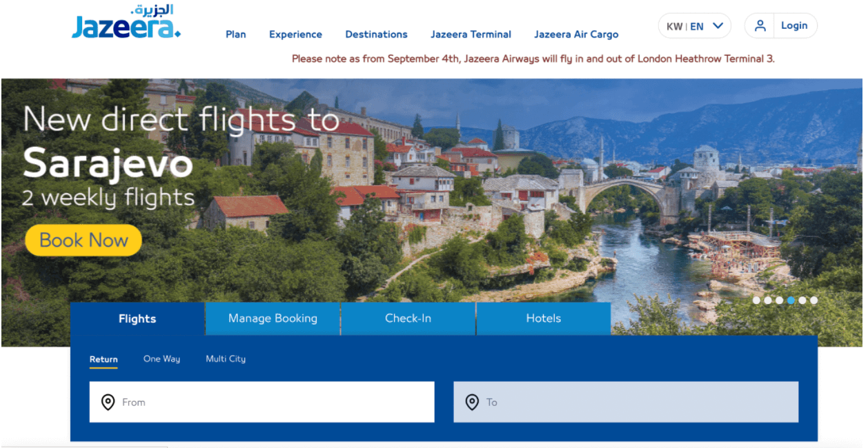Switch to the Check-In tab
The image size is (868, 448).
click(x=408, y=318)
